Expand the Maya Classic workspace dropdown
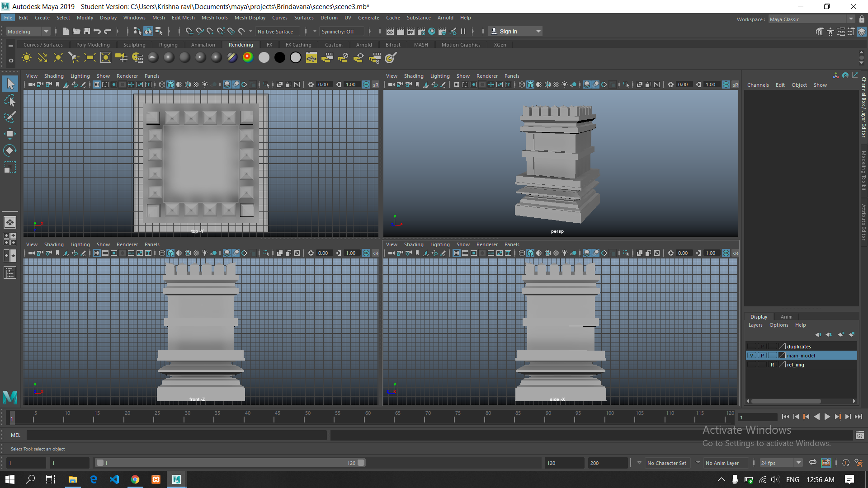Viewport: 868px width, 488px height. (x=811, y=19)
